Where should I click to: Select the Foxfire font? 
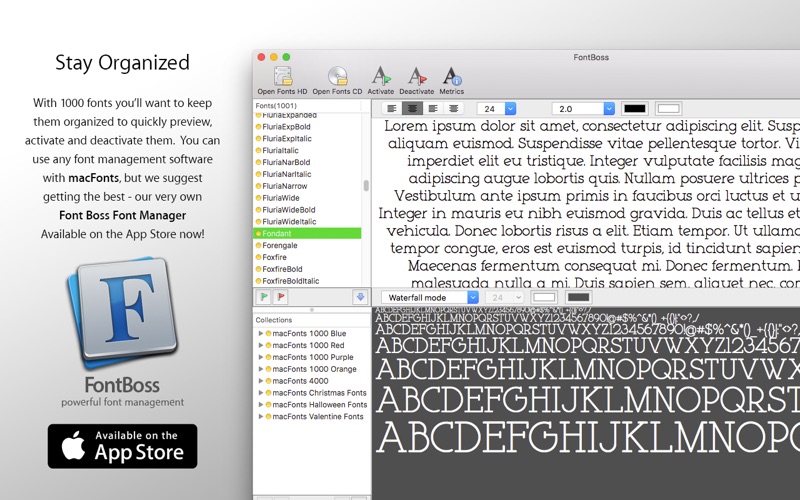click(307, 257)
